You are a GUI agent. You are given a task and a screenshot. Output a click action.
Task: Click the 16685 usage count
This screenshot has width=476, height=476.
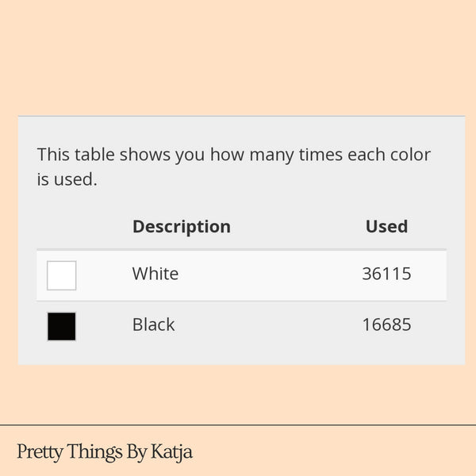pos(386,325)
